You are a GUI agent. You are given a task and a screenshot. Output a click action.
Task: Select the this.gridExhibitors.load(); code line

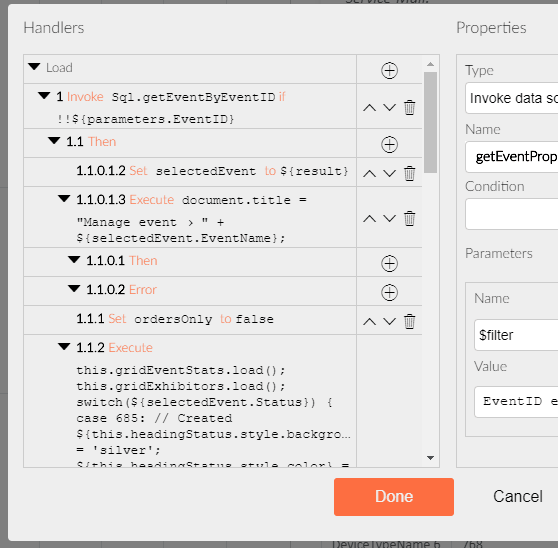tap(181, 387)
